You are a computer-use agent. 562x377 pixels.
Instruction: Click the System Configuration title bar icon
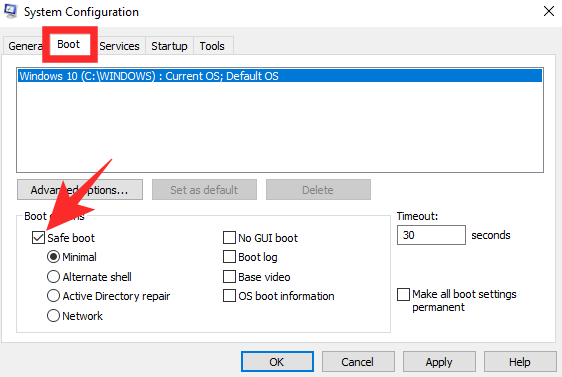(x=10, y=11)
